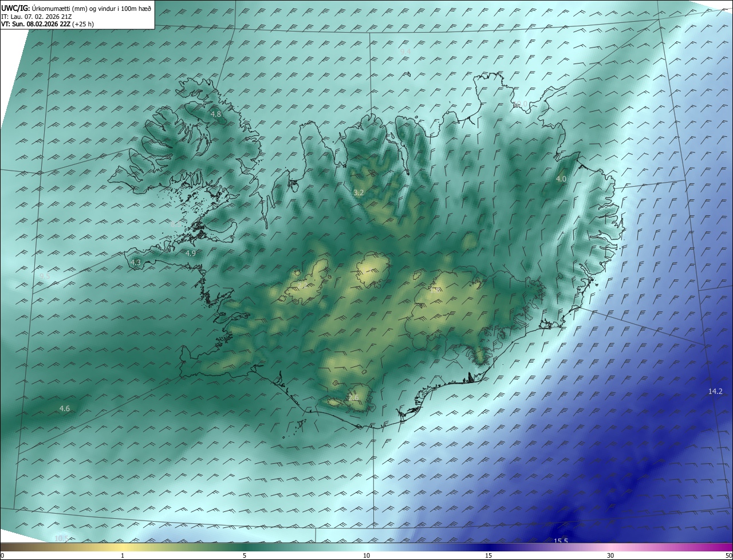Click the 4.9 value label on the map
Image resolution: width=733 pixels, height=560 pixels.
coord(191,253)
